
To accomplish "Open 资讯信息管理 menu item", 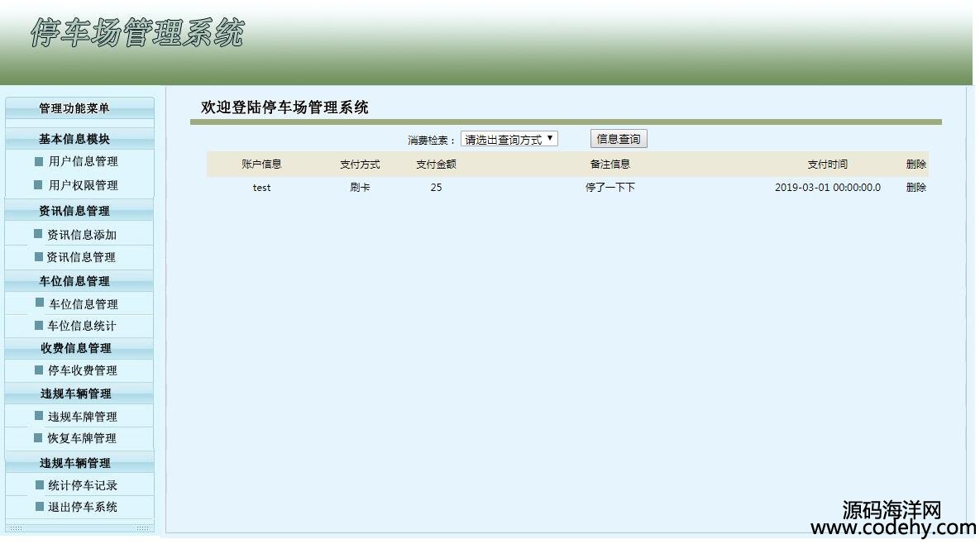I will [x=81, y=257].
